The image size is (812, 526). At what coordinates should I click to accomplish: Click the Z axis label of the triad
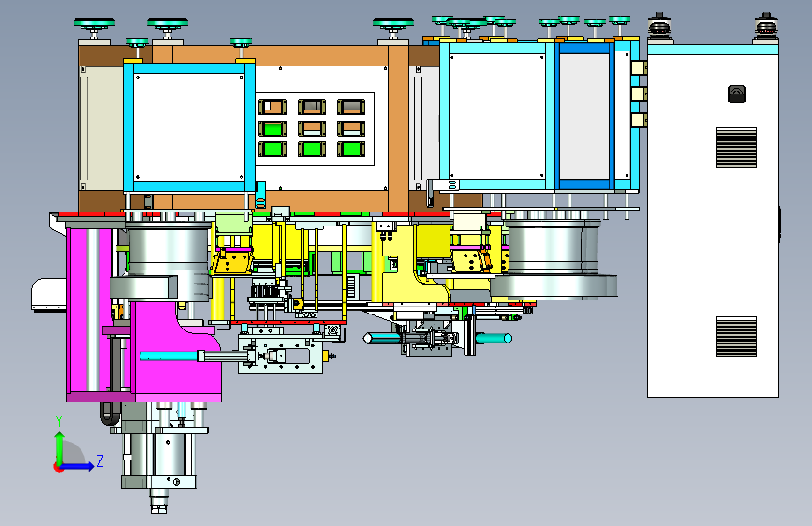coord(100,460)
